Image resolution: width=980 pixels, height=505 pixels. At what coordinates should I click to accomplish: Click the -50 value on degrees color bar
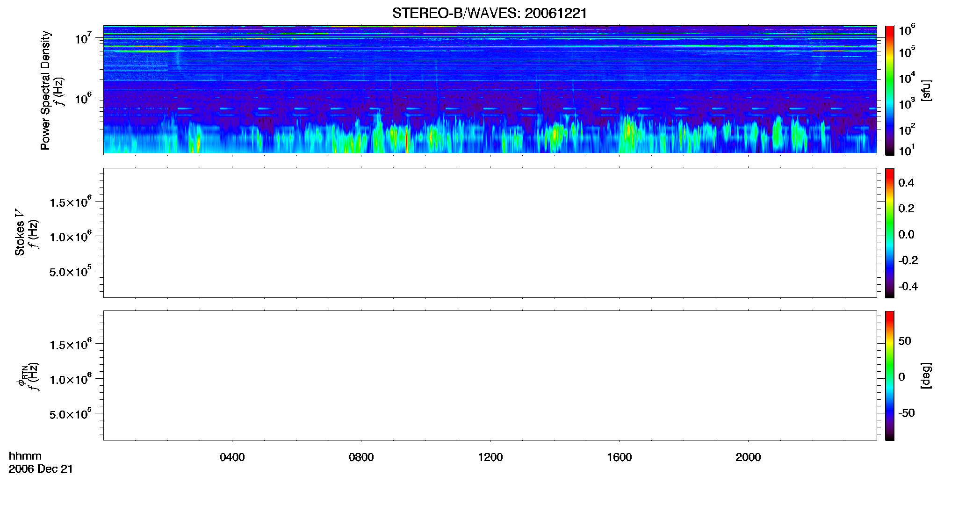tap(906, 413)
